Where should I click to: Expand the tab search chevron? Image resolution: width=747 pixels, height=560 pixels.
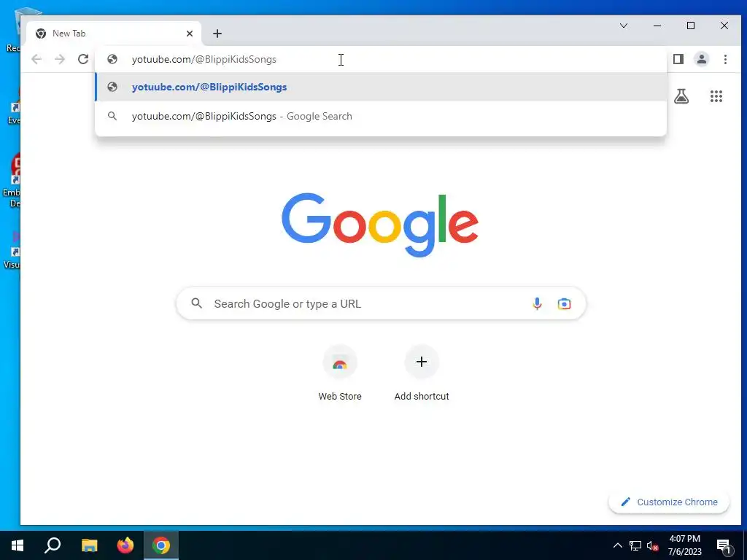[x=624, y=26]
